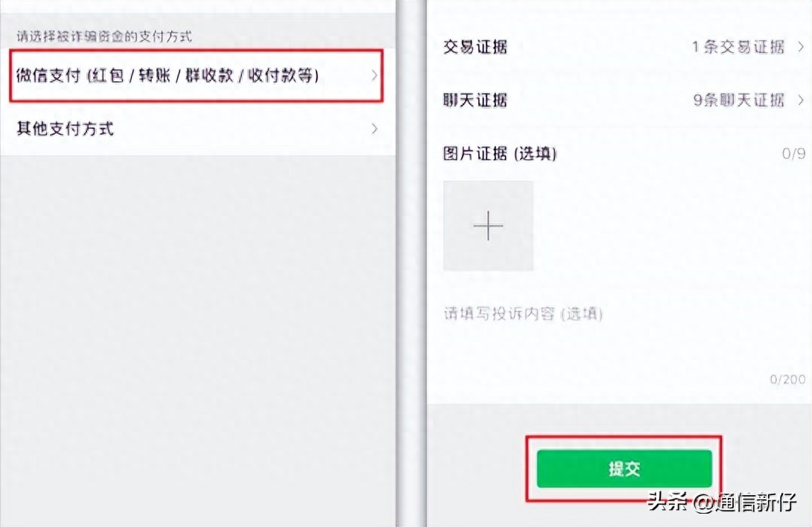
Task: Expand the arrow beside 其他支付方式
Action: (x=375, y=128)
